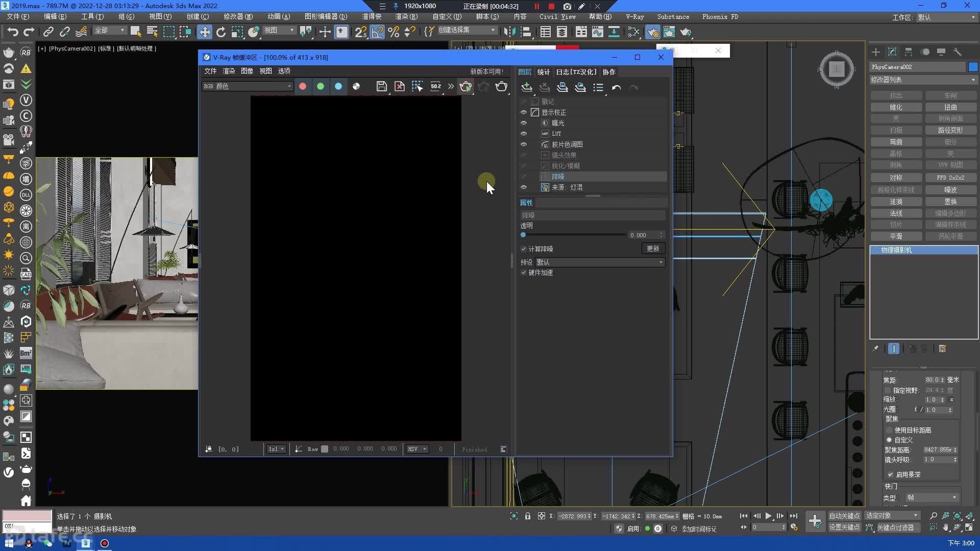
Task: Toggle red channel in V-Ray frame buffer
Action: tap(303, 86)
